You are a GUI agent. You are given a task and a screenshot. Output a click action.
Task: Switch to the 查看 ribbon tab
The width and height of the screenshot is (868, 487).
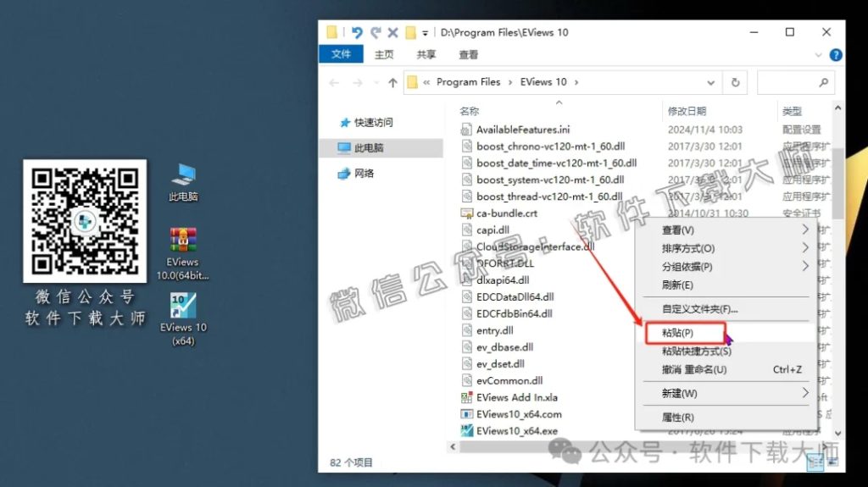coord(468,54)
